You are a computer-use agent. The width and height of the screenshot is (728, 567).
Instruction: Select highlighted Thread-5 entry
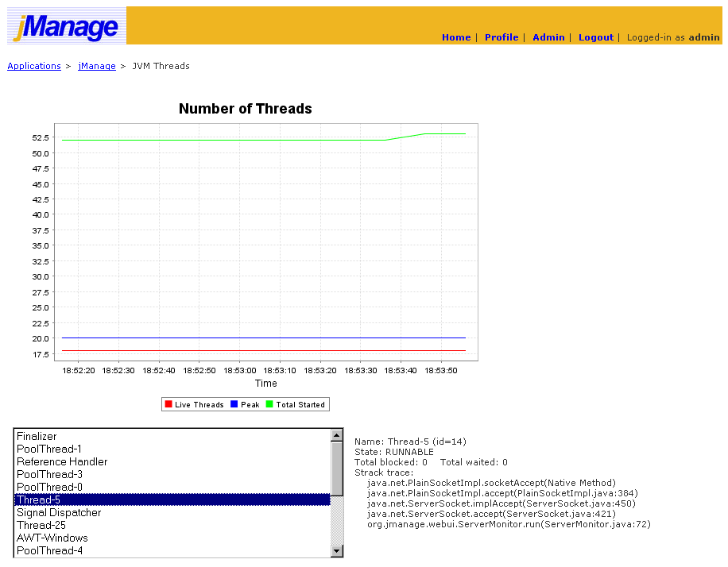172,499
